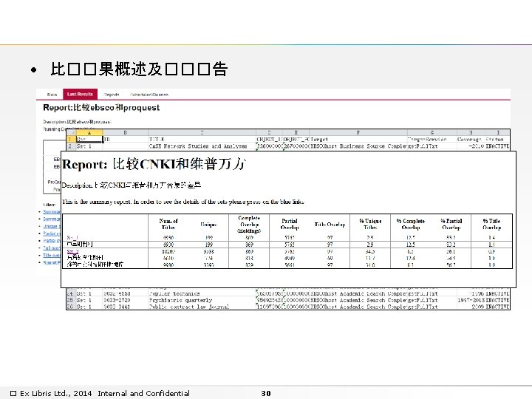
Task: Select spreadsheet column B header
Action: pyautogui.click(x=125, y=133)
